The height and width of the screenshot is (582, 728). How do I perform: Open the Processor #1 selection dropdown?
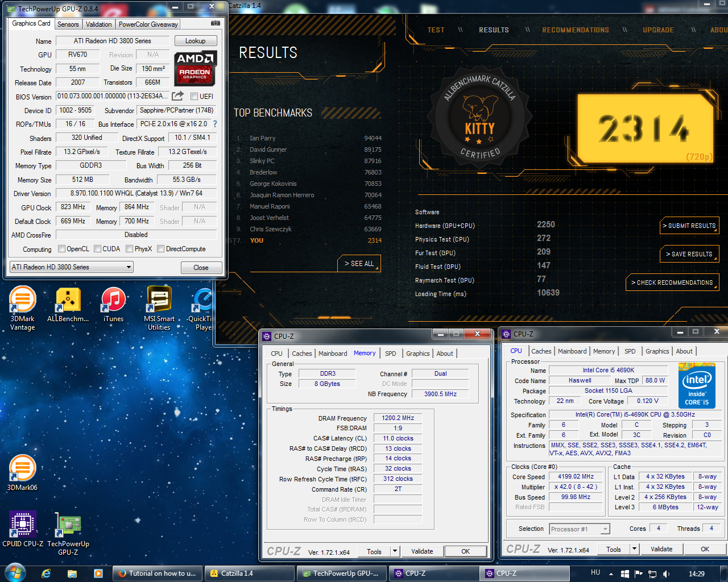[579, 529]
